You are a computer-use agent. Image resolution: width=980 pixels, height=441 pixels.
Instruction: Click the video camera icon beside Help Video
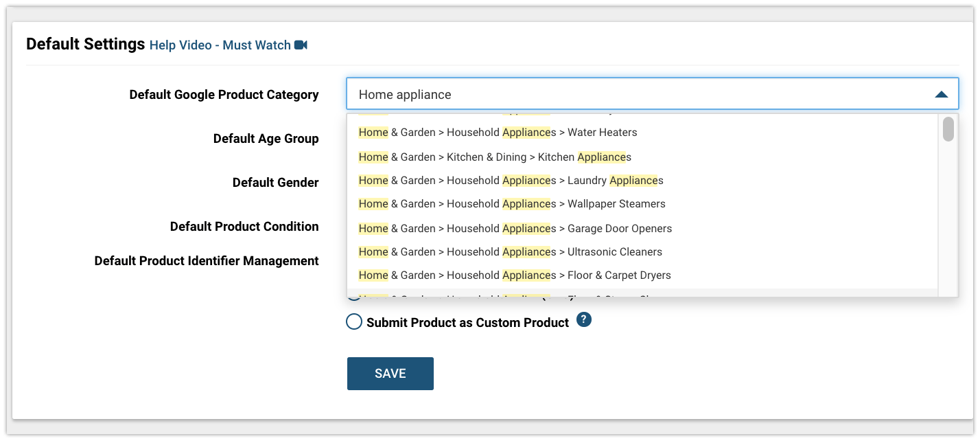coord(301,45)
